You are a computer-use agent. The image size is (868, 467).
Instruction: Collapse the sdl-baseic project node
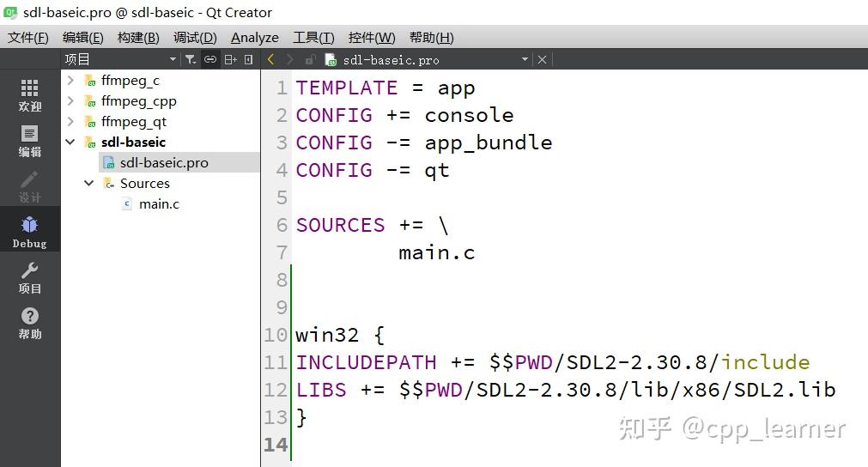pyautogui.click(x=70, y=142)
